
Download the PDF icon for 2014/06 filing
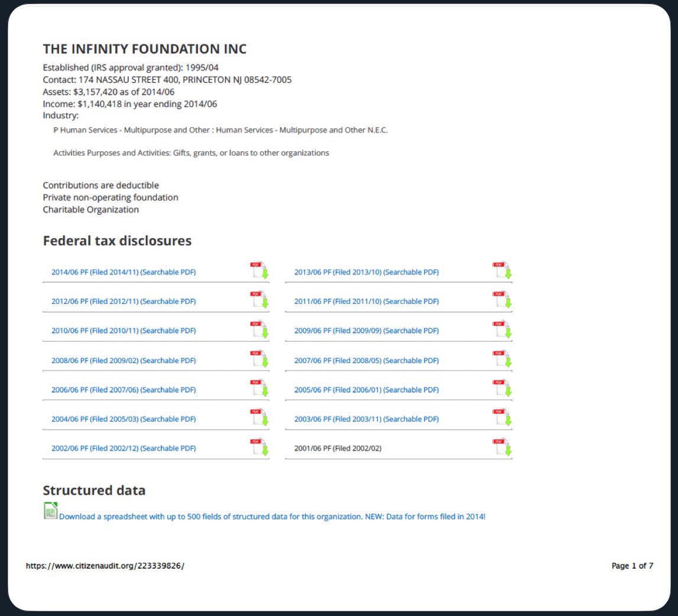[x=259, y=270]
